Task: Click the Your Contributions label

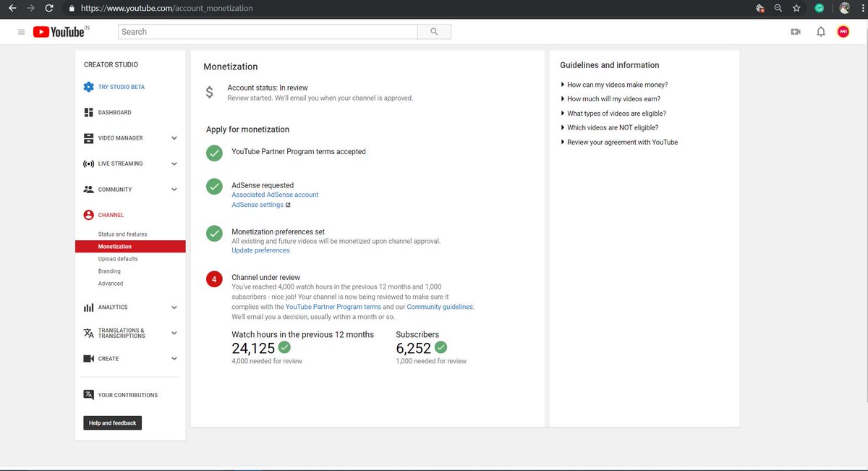Action: tap(128, 395)
